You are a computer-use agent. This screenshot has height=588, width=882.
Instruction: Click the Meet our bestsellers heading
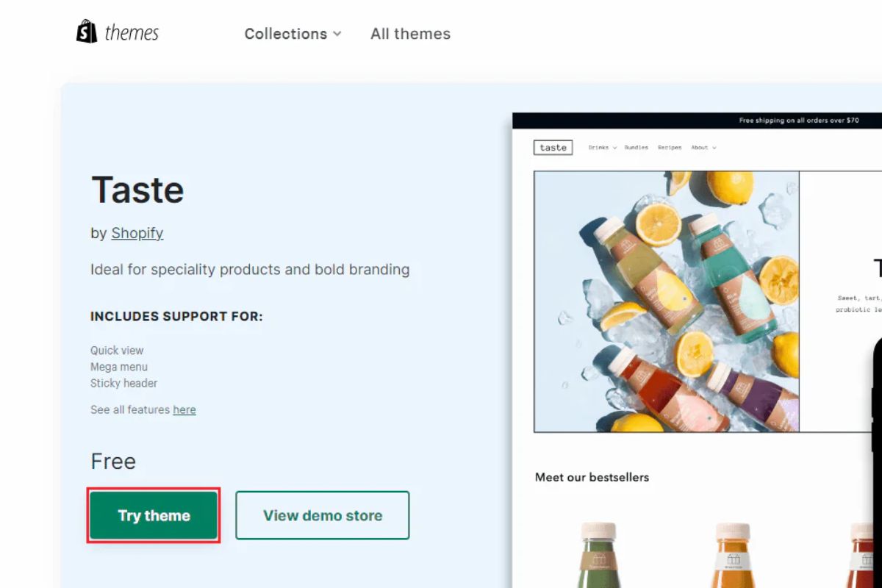[x=592, y=477]
